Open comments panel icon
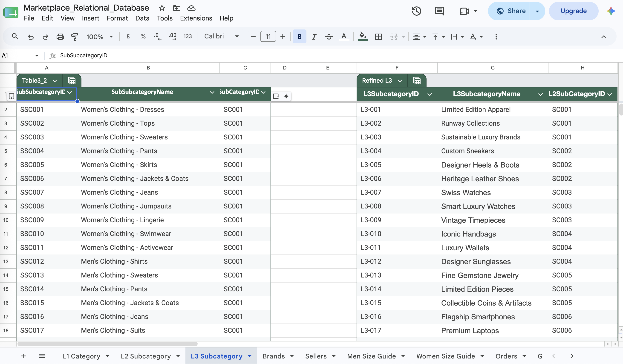The image size is (623, 364). pos(439,11)
